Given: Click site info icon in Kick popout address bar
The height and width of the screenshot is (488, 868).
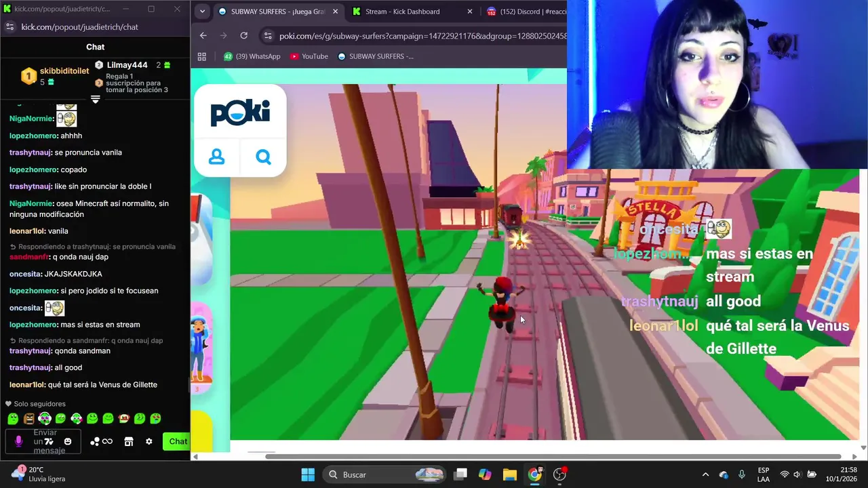Looking at the screenshot, I should tap(9, 26).
